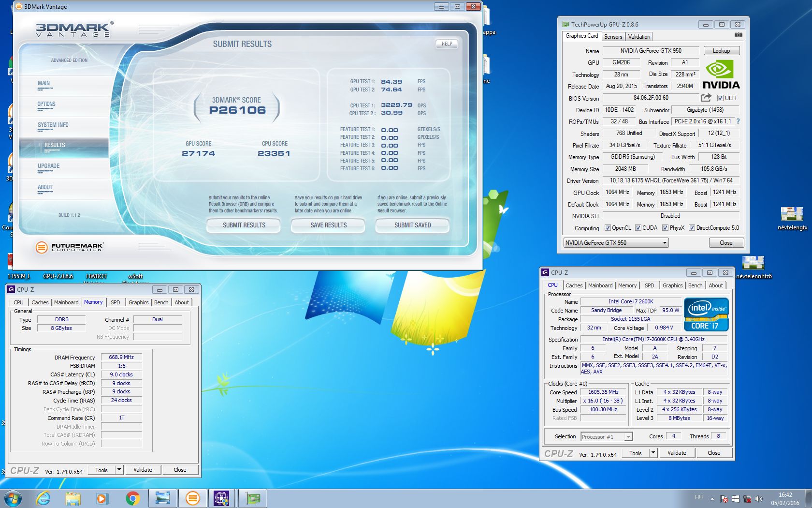Click the Futuremark Corporation logo

70,247
